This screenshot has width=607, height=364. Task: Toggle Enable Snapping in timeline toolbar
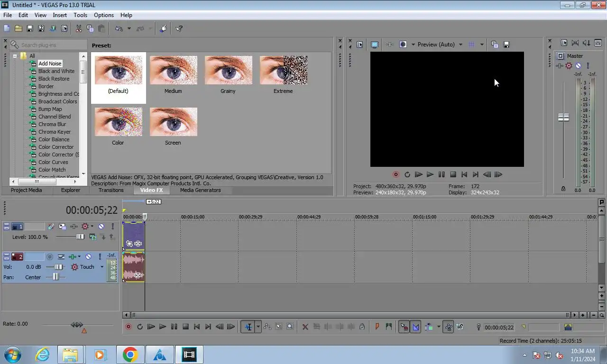(404, 327)
